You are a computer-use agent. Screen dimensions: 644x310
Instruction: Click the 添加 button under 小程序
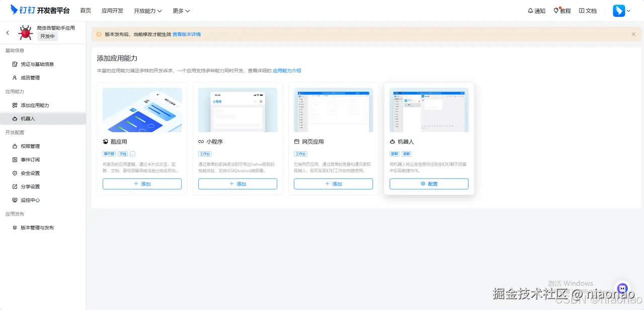[x=237, y=184]
